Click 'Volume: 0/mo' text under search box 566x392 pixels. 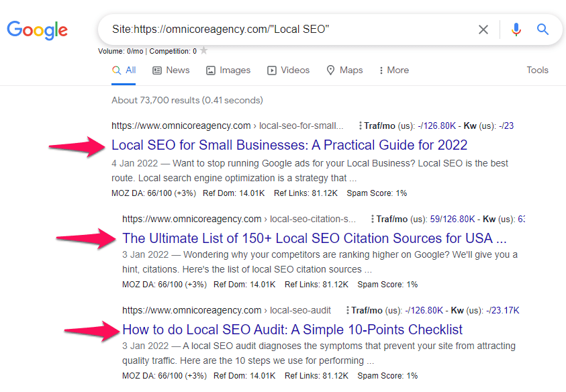(121, 51)
